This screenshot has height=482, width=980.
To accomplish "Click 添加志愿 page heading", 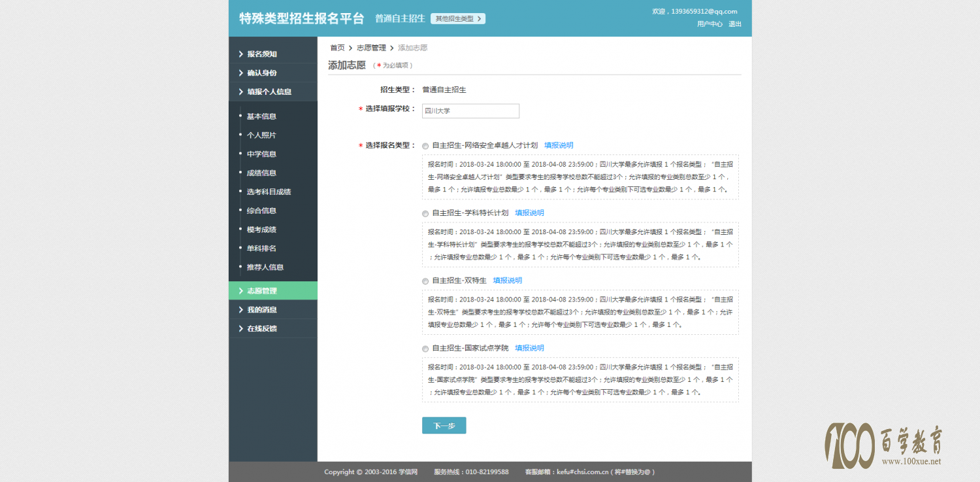I will (x=346, y=65).
